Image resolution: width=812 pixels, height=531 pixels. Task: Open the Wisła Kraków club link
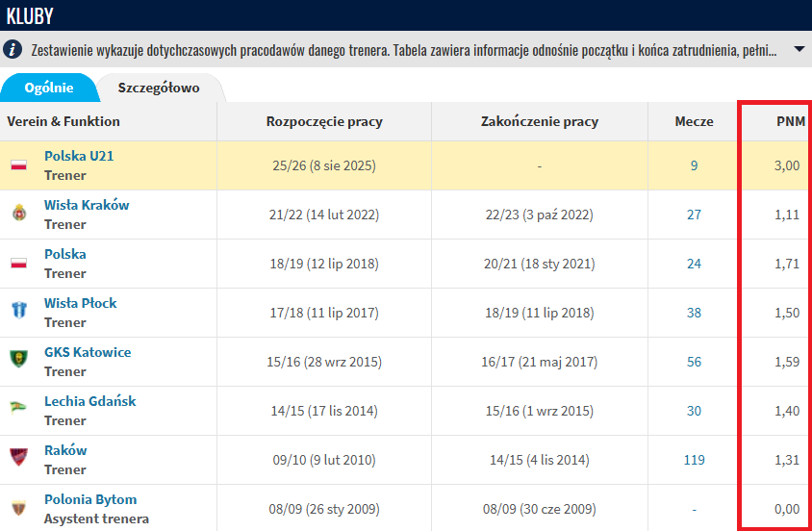pos(87,205)
